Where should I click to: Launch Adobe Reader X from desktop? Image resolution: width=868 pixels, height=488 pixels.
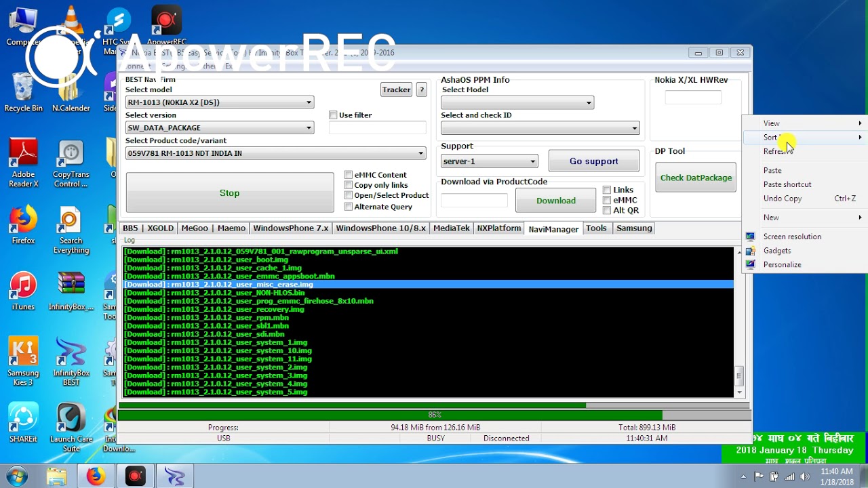[23, 163]
